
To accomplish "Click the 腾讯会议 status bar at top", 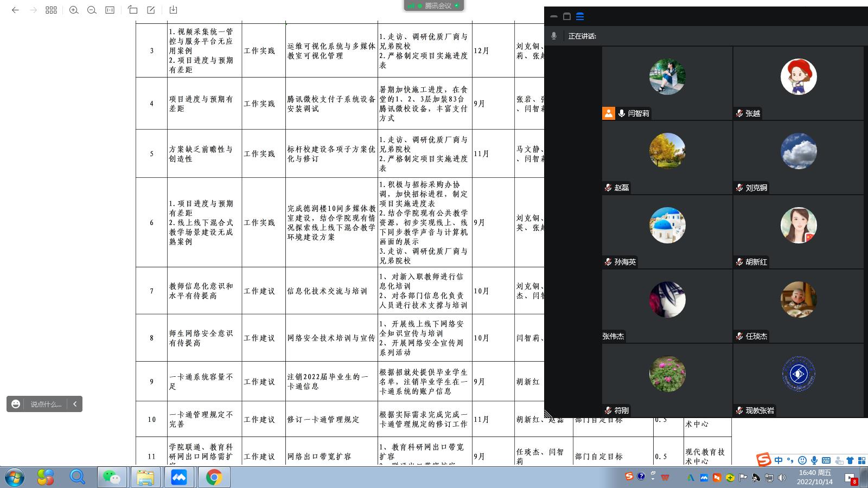I will 434,5.
